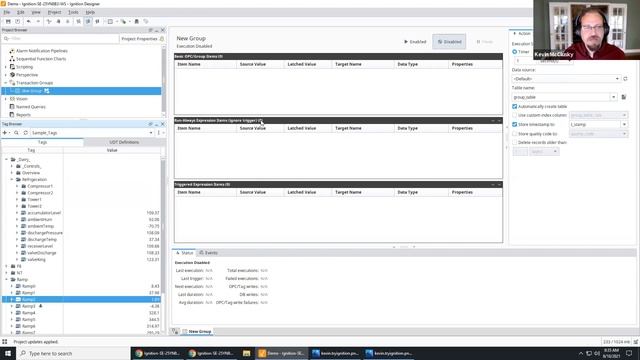Select the ambientTemp tag row
The image size is (640, 360).
[81, 226]
